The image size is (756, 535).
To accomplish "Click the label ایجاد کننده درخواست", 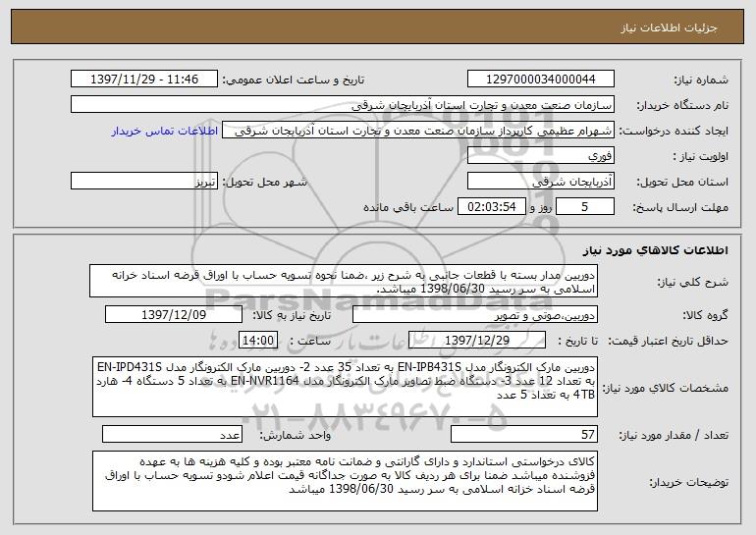I will coord(674,132).
